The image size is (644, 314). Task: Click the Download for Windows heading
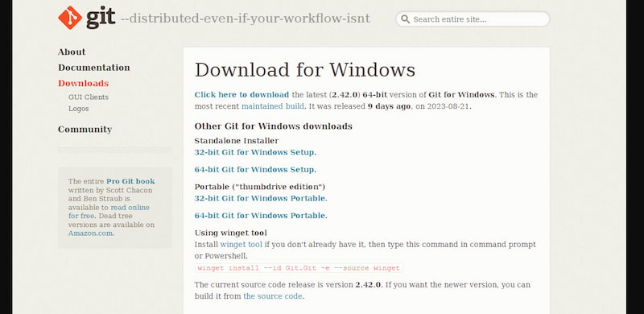(x=305, y=70)
